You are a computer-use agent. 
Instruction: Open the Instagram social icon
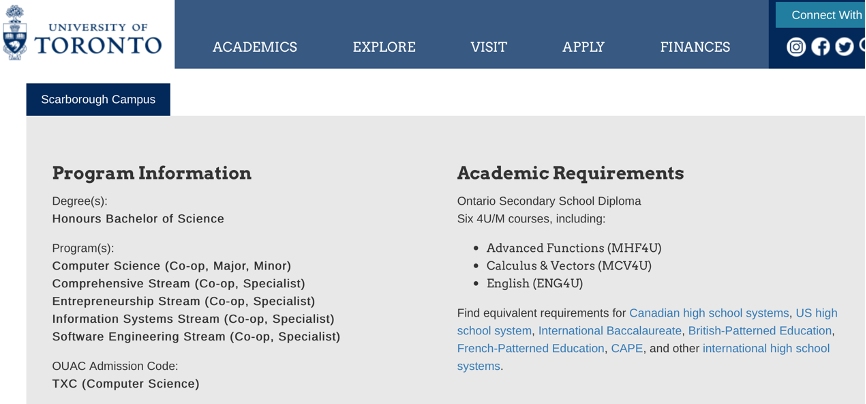(796, 47)
